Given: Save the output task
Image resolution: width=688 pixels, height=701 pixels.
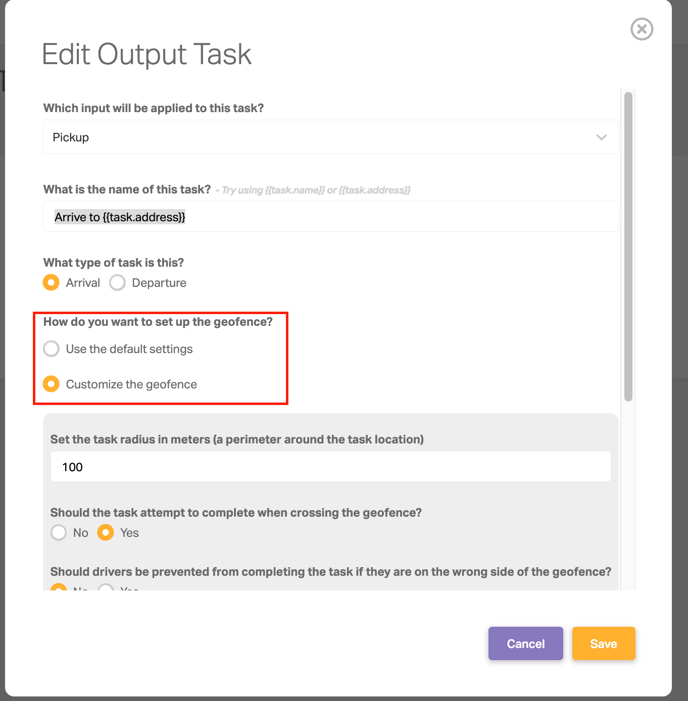Looking at the screenshot, I should coord(604,643).
